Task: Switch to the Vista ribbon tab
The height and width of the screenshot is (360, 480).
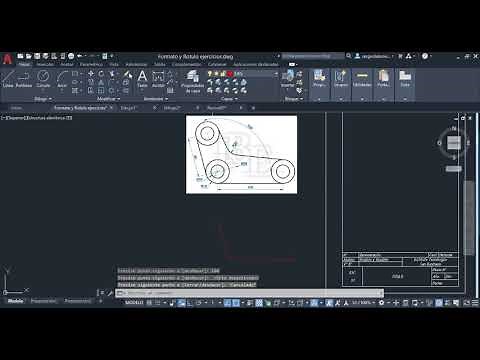Action: (114, 64)
